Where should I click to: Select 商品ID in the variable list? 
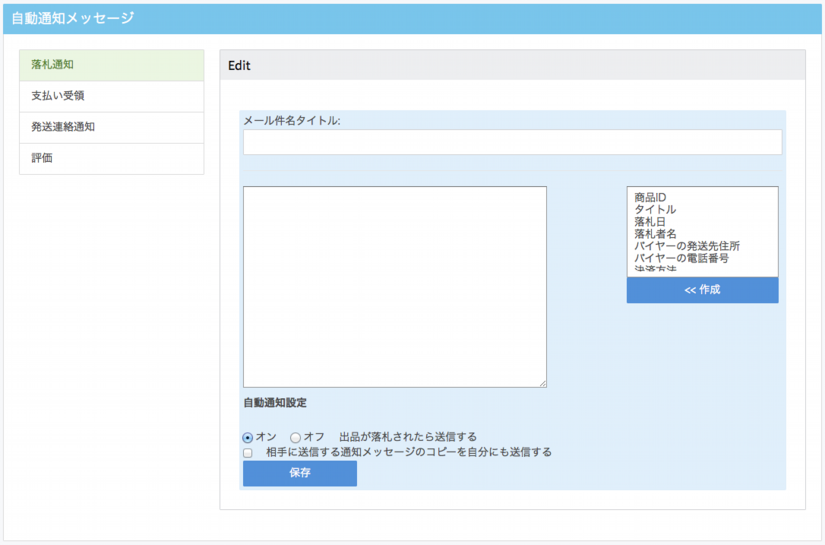[650, 198]
